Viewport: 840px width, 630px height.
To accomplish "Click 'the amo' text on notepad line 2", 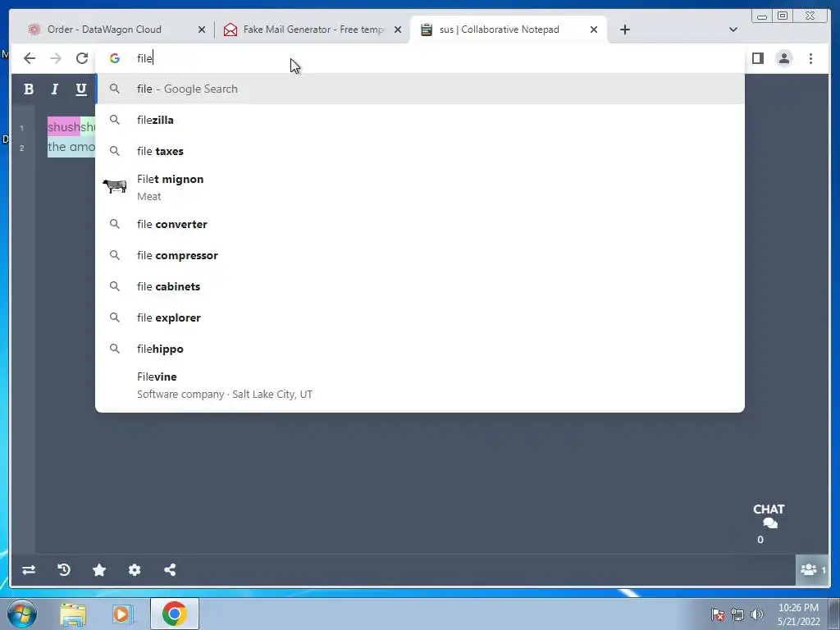I will (x=71, y=147).
